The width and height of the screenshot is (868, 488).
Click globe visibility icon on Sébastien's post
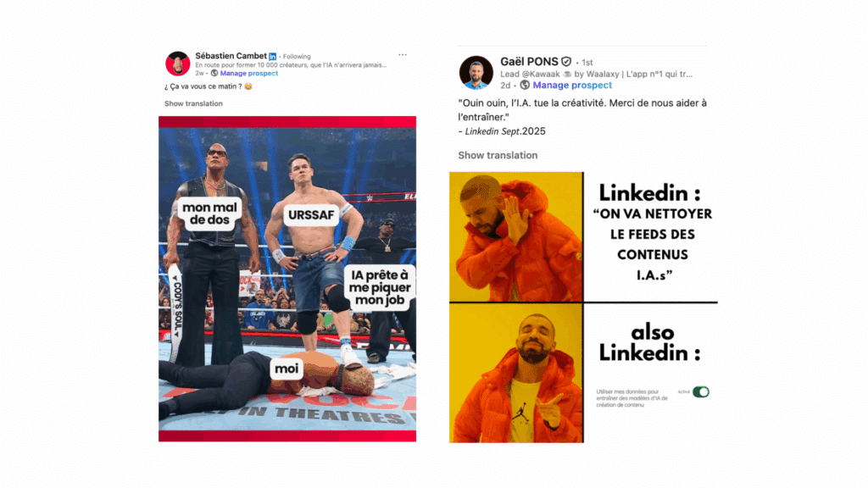point(214,73)
